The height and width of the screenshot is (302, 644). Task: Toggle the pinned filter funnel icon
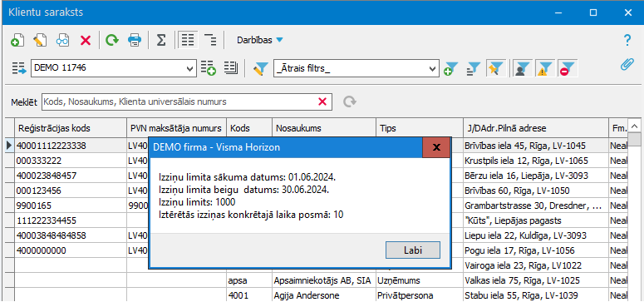[x=495, y=68]
